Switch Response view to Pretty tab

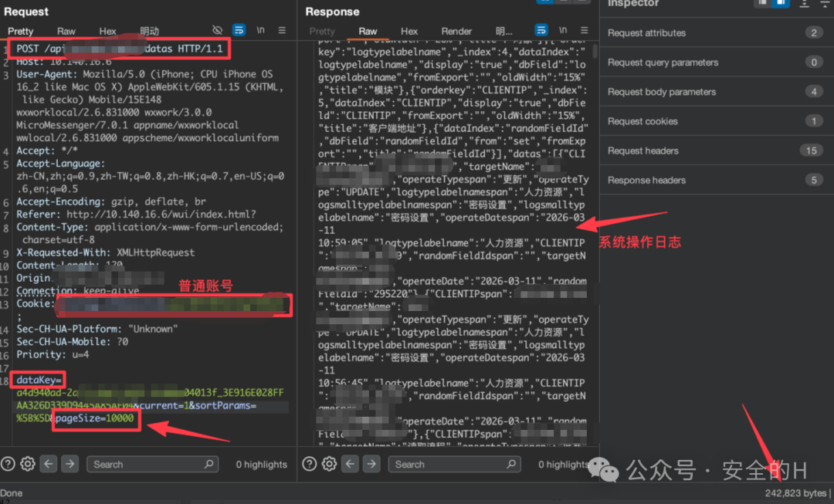(322, 32)
